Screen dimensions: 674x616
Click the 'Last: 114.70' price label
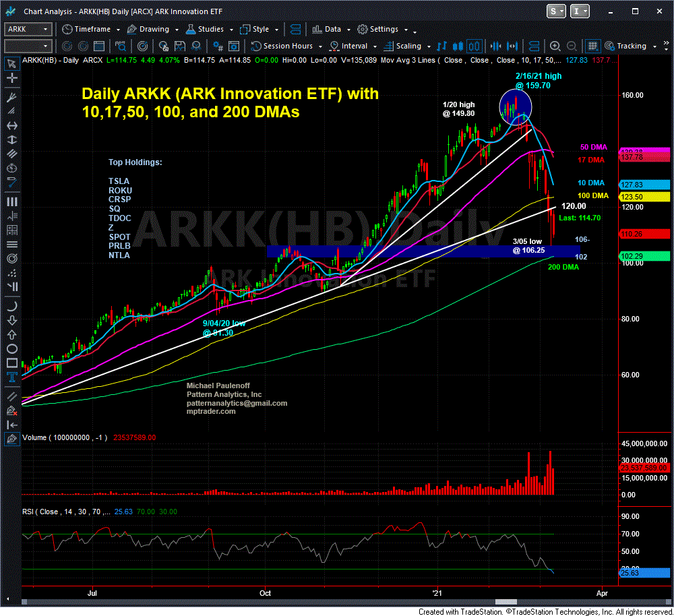click(580, 218)
